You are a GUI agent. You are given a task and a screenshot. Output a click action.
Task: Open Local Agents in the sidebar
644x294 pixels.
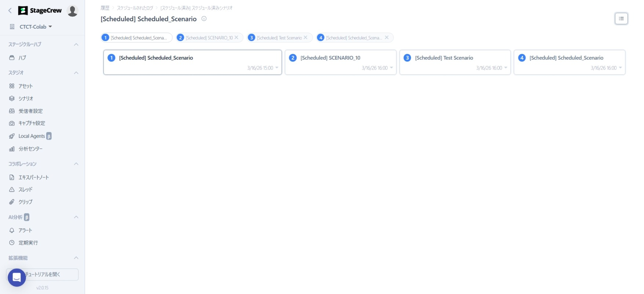coord(32,136)
